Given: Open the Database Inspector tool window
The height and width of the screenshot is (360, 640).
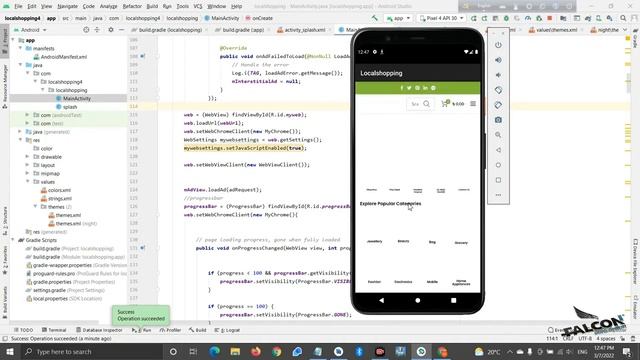Looking at the screenshot, I should click(99, 330).
